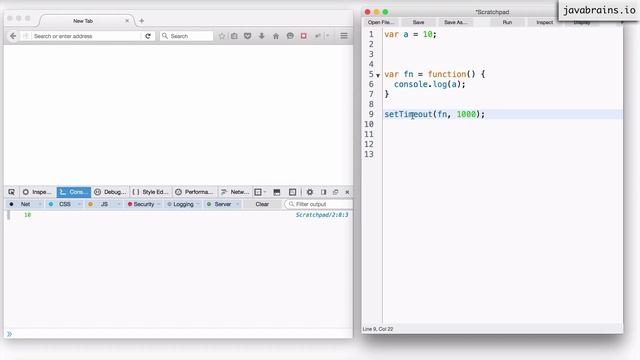
Task: Click the 'setTimeout' code on line 9
Action: click(x=408, y=114)
